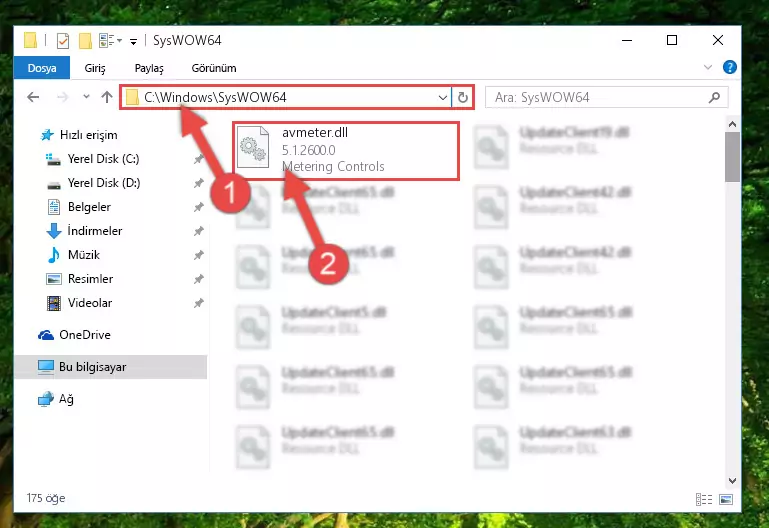Open the Paylaş ribbon tab

click(149, 68)
